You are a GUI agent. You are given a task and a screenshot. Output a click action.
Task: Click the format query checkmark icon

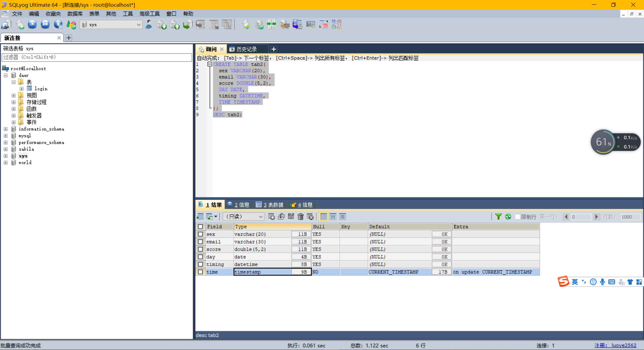coord(247,24)
